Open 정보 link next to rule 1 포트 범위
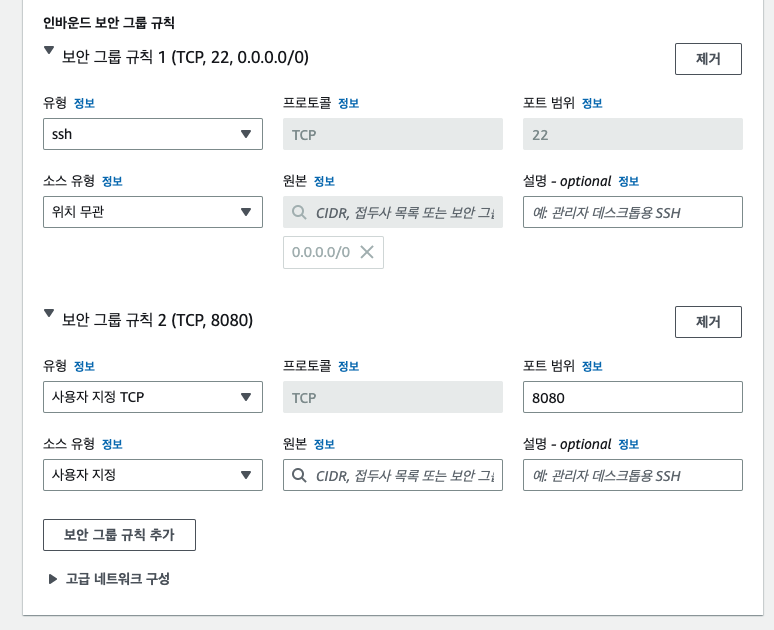The image size is (774, 630). (x=592, y=103)
